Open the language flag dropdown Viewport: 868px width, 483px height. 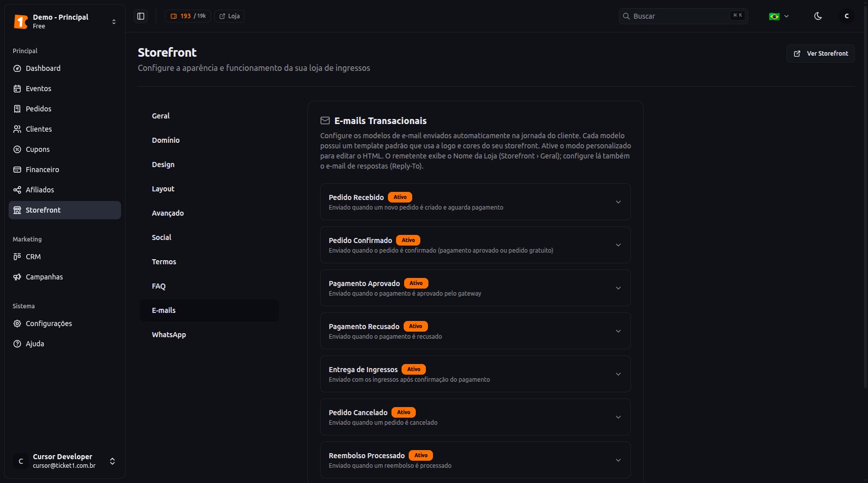coord(779,16)
